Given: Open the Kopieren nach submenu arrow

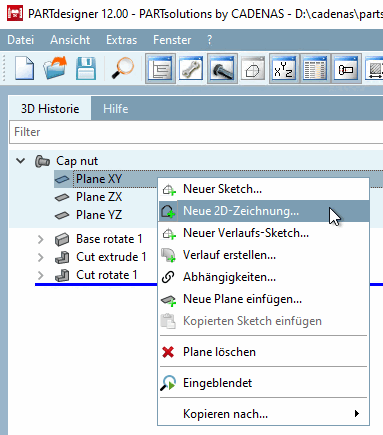Looking at the screenshot, I should click(357, 414).
